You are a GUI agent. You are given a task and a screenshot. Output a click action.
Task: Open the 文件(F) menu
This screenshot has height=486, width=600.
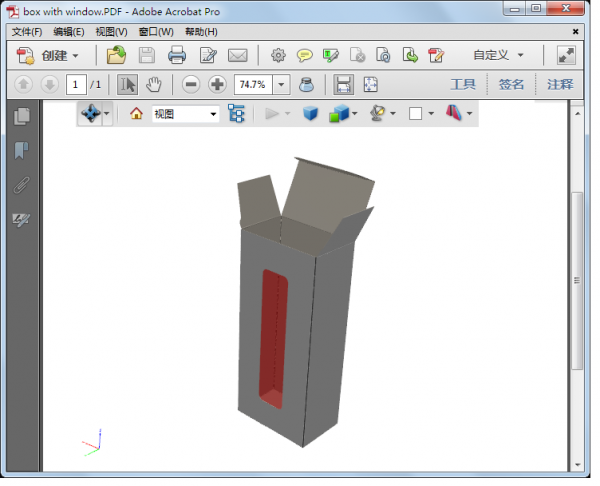27,32
